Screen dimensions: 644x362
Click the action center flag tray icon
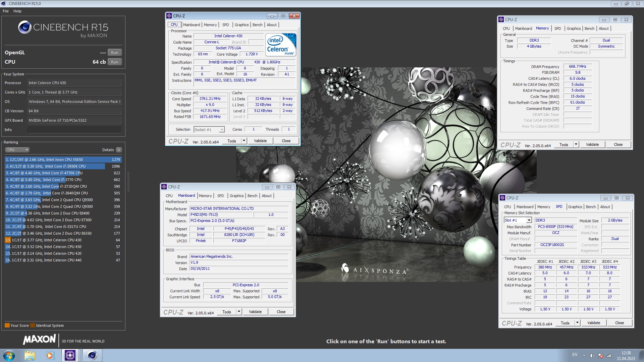point(600,356)
